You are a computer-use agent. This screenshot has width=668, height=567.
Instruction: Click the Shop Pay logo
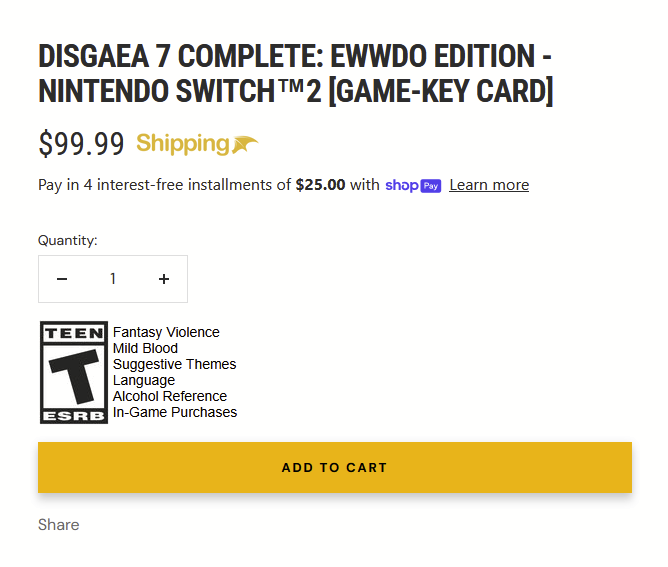click(x=413, y=185)
